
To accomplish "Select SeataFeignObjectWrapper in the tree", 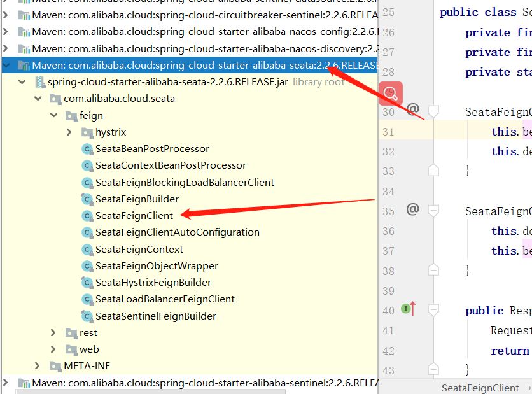I will point(157,266).
